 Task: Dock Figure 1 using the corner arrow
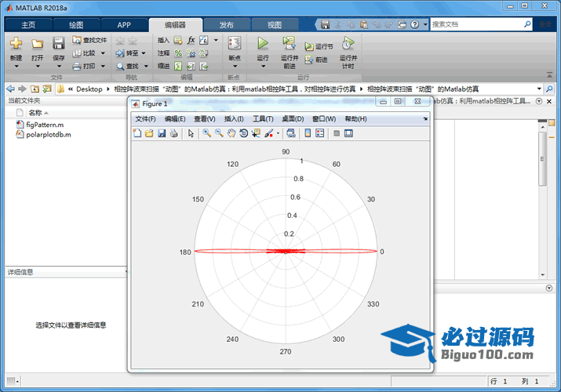pyautogui.click(x=425, y=118)
